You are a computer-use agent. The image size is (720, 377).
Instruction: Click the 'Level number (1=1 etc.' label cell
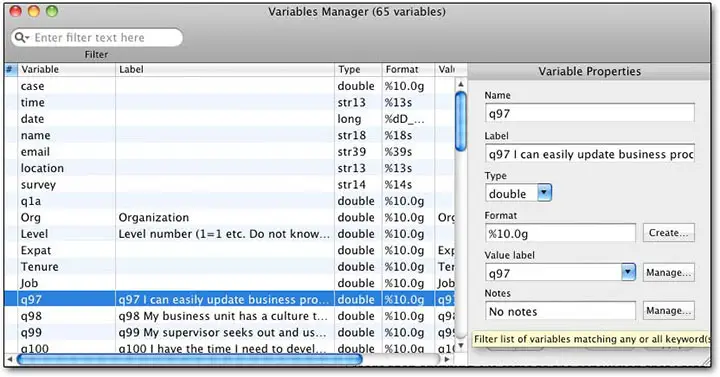click(x=224, y=234)
